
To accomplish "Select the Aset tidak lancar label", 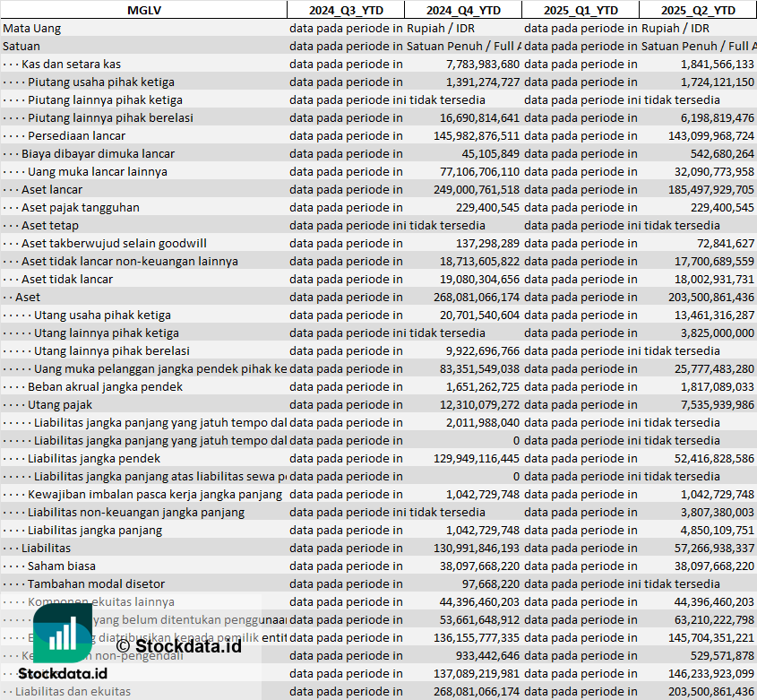I will 67,278.
